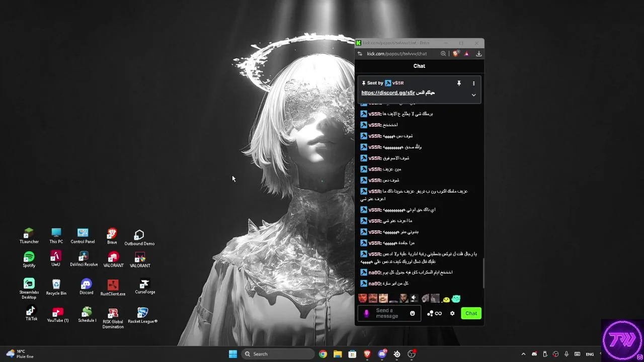Open chat settings gear in Kick chat
644x362 pixels.
[452, 313]
